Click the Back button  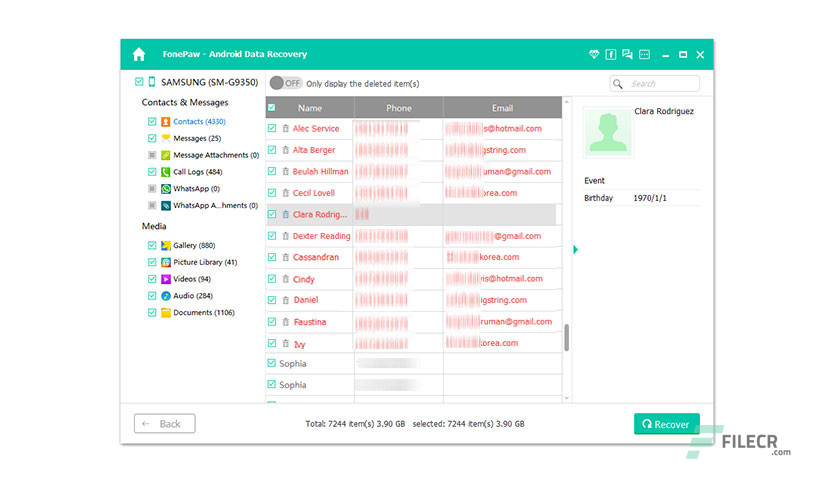pyautogui.click(x=165, y=424)
